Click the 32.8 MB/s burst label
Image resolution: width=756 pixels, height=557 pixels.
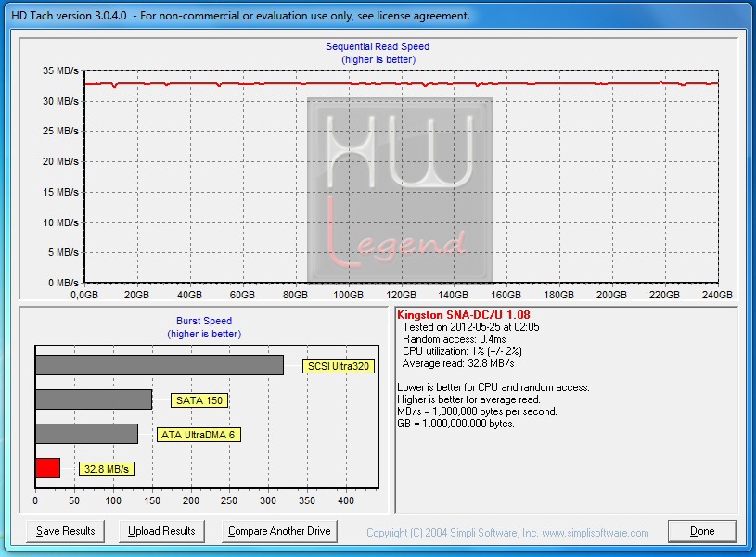click(107, 469)
